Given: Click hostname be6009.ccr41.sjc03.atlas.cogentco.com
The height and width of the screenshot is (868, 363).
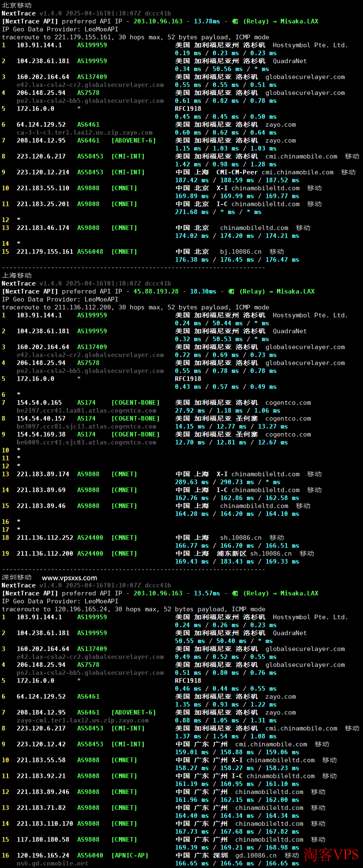Looking at the screenshot, I should pos(86,442).
